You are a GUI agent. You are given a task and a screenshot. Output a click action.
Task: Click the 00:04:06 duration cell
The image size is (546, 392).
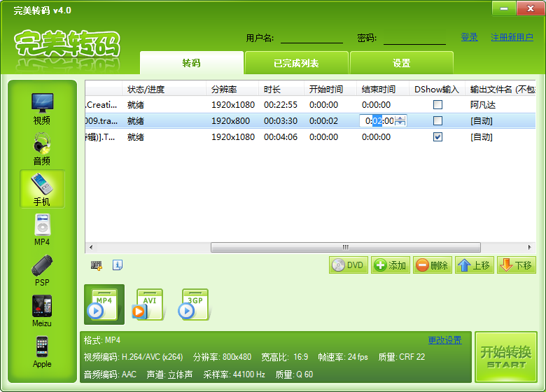281,136
